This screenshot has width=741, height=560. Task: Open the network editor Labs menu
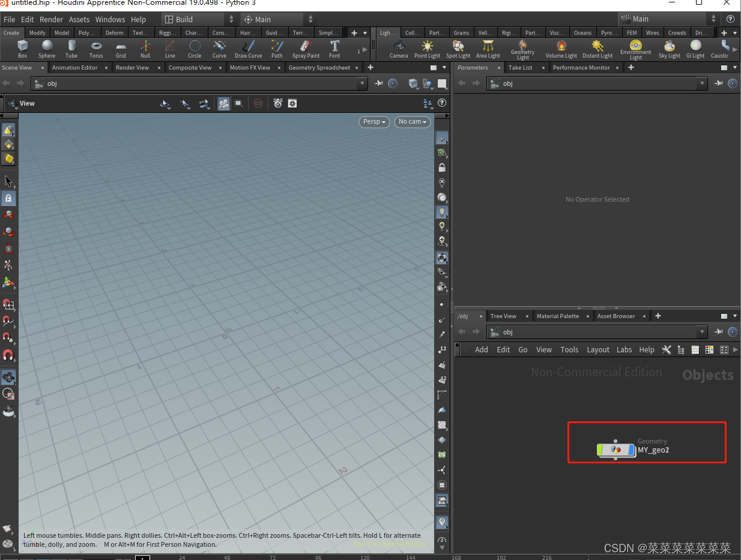(625, 350)
